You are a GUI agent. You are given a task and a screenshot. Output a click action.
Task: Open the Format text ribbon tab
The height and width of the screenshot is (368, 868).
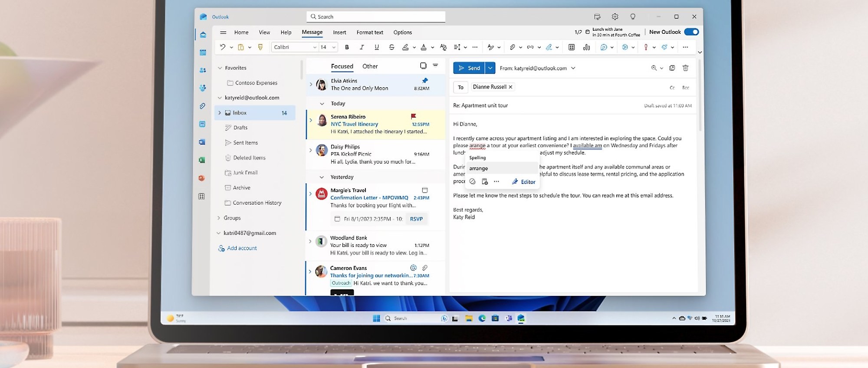(370, 32)
